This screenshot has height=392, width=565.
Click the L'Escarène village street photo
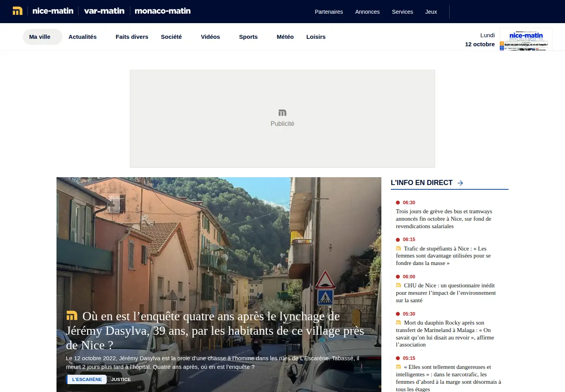pos(219,243)
